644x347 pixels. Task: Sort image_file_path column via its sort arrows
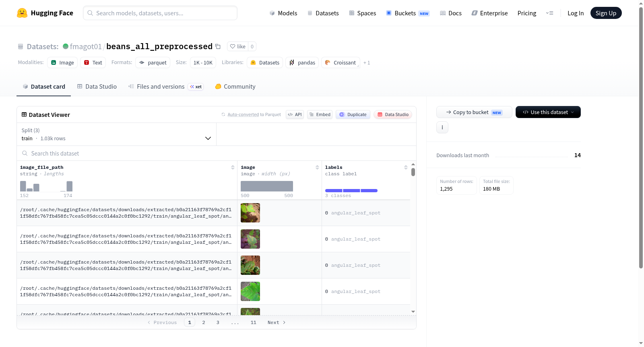233,167
